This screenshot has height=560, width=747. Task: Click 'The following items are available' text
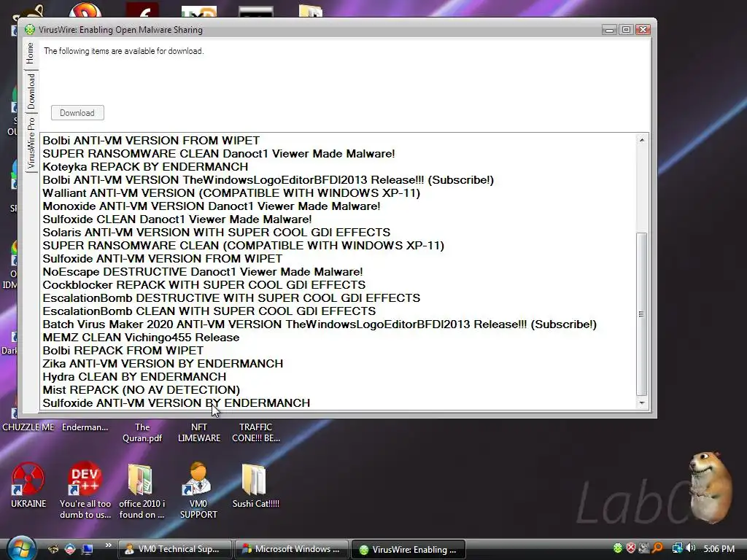click(x=124, y=51)
